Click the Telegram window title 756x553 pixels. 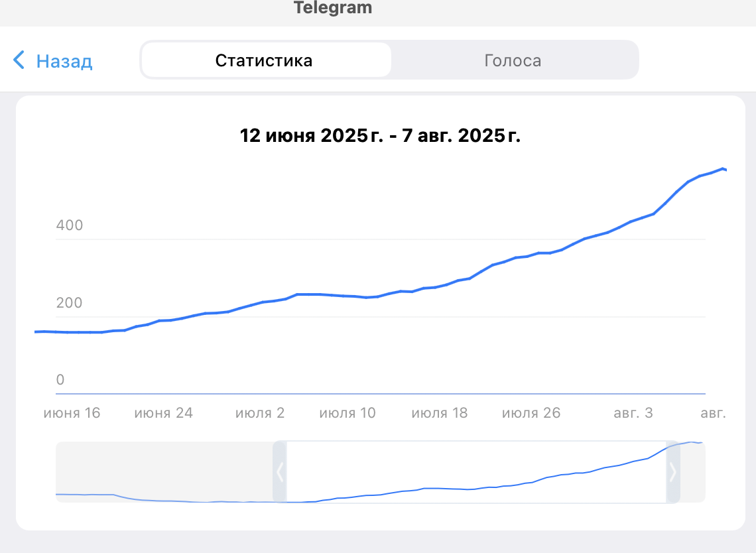coord(333,8)
